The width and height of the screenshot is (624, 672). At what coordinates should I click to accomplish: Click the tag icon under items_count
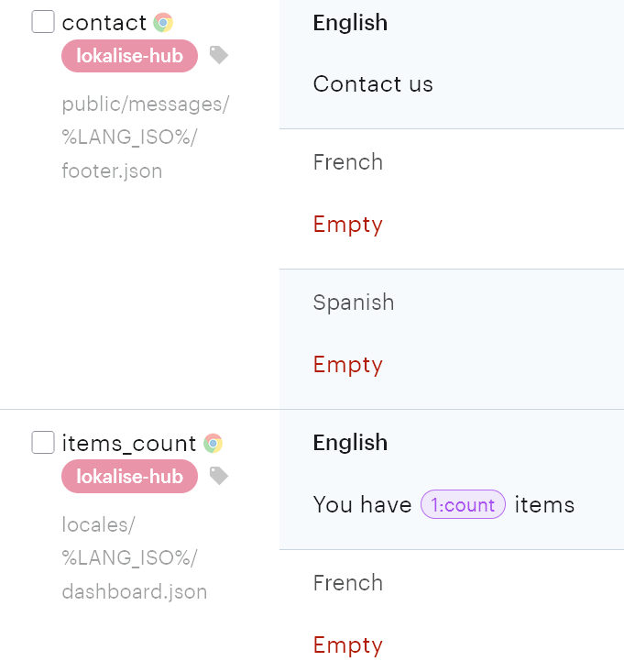click(x=218, y=476)
